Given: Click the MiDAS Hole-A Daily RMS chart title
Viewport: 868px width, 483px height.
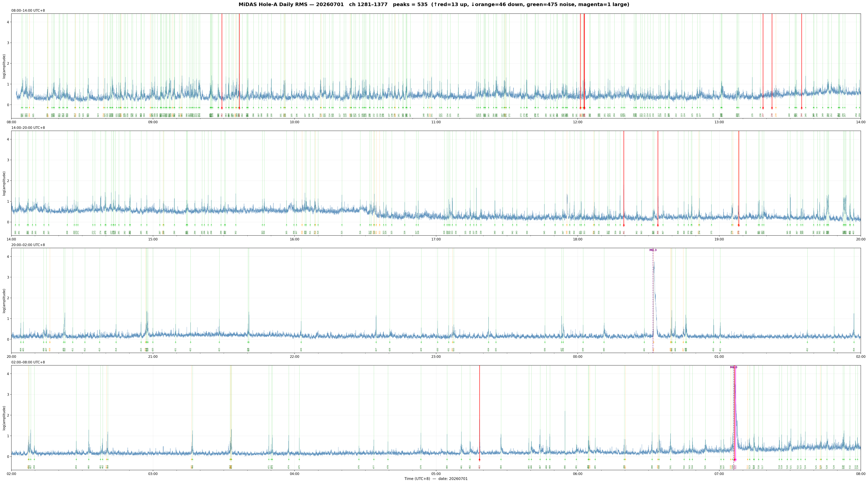Looking at the screenshot, I should [434, 5].
